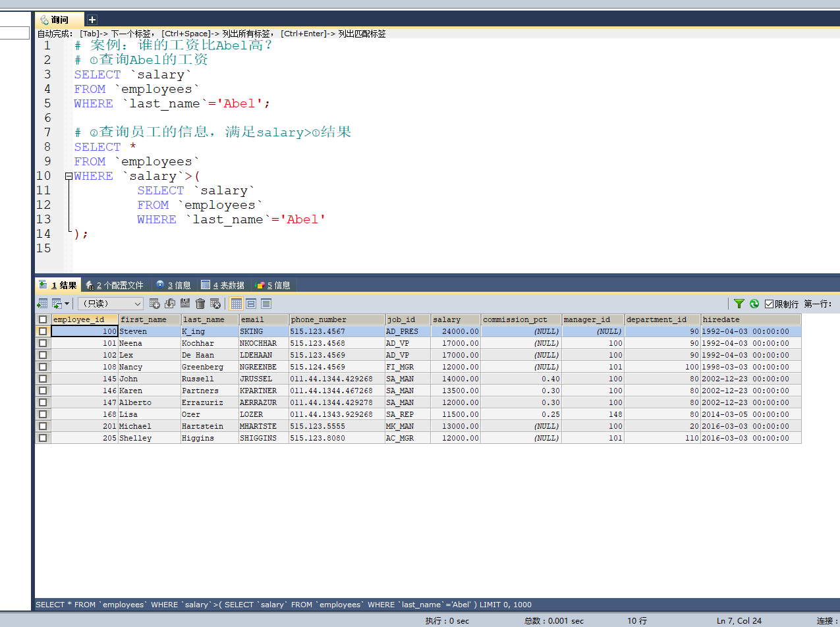Select the cell containing Steven

[x=150, y=331]
